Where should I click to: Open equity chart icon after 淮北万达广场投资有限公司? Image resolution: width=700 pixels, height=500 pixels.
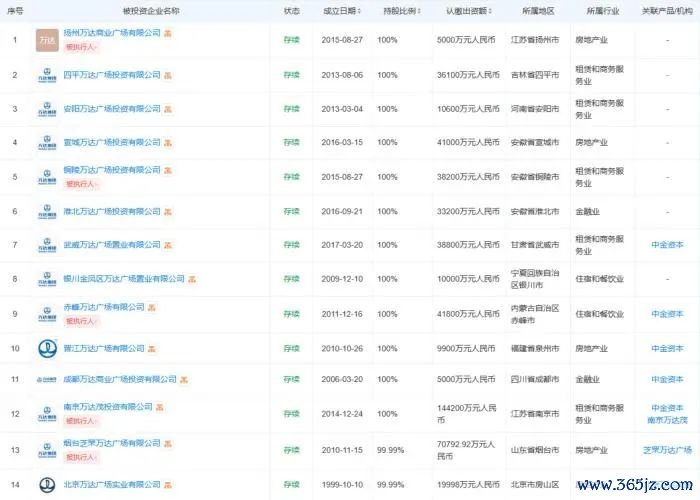(168, 211)
